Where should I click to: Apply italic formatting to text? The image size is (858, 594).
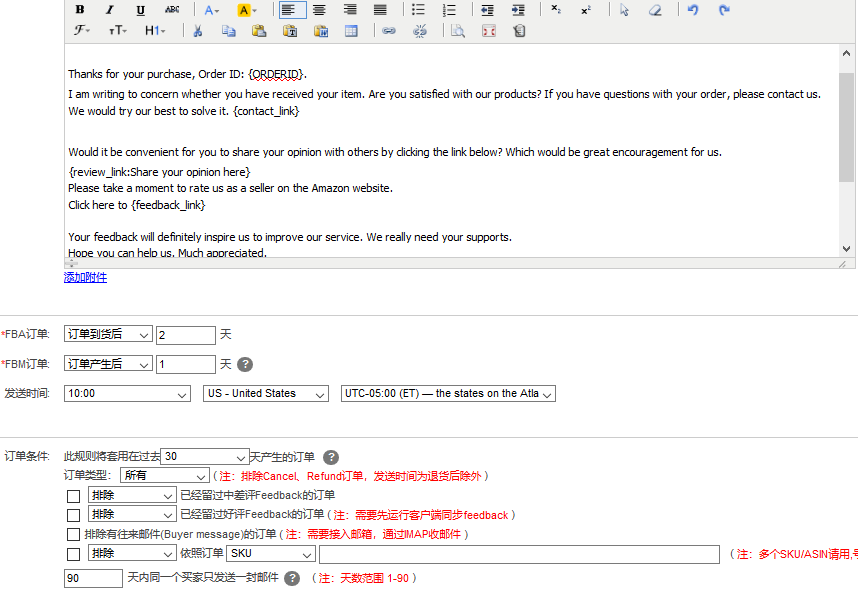110,10
